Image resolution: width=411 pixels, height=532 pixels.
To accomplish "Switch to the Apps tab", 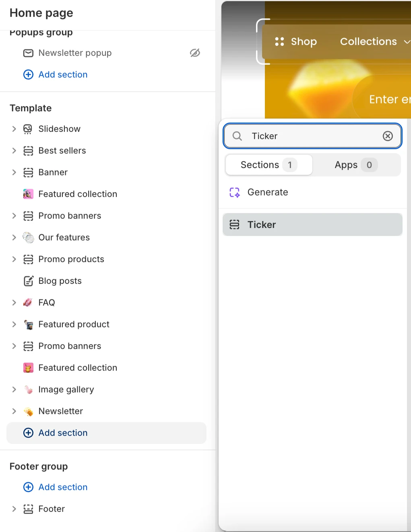I will pyautogui.click(x=356, y=165).
